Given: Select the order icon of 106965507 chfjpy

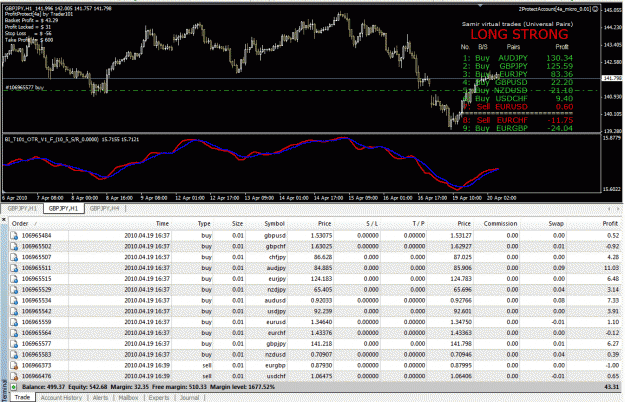Looking at the screenshot, I should point(14,257).
